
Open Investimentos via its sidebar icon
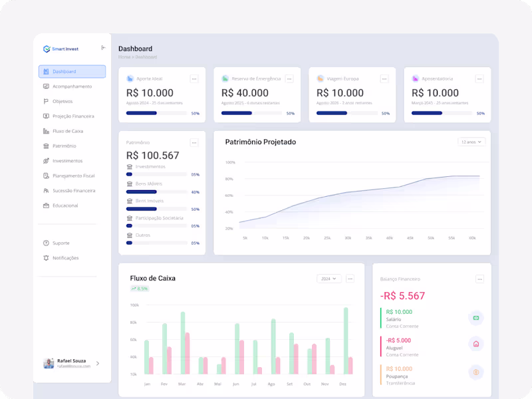[45, 160]
